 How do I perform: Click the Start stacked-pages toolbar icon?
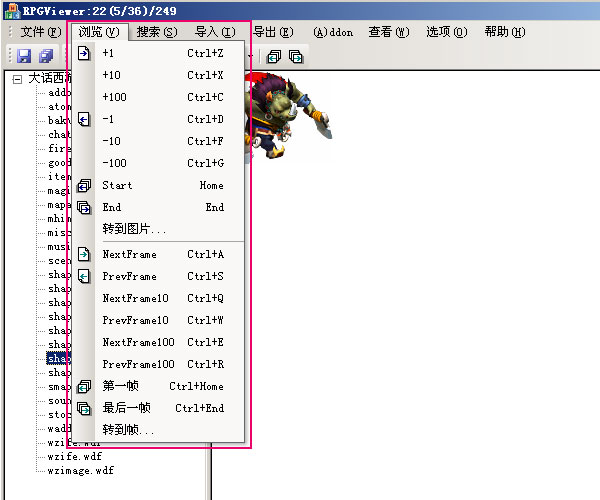click(x=274, y=57)
